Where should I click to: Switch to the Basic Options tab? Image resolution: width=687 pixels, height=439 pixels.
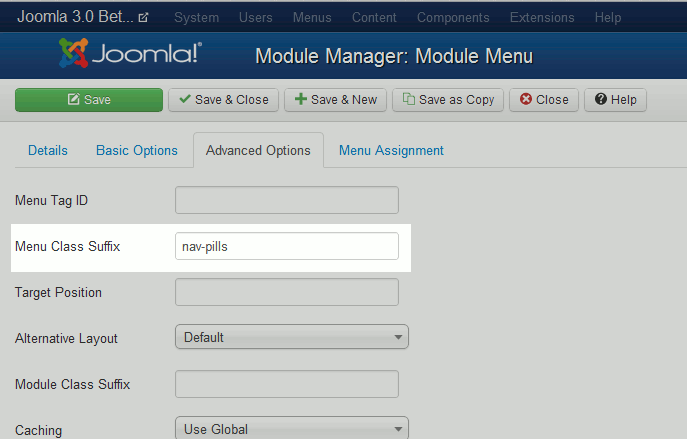[137, 151]
